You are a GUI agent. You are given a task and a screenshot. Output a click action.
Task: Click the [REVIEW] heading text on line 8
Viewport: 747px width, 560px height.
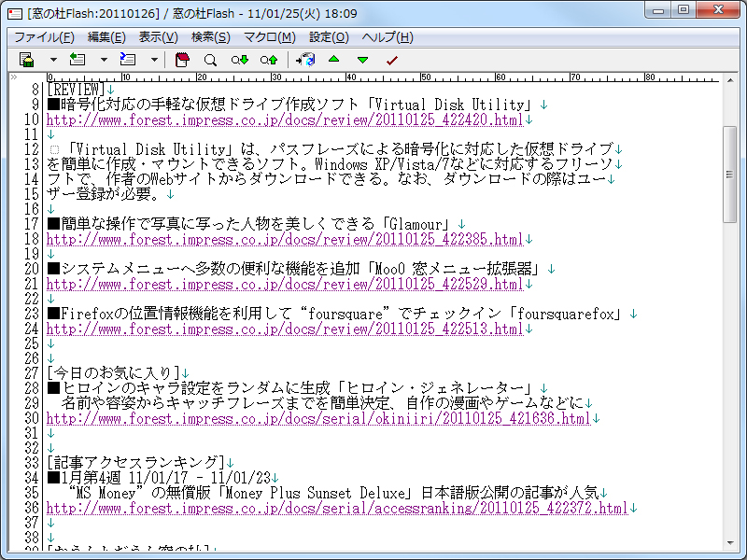[x=76, y=90]
